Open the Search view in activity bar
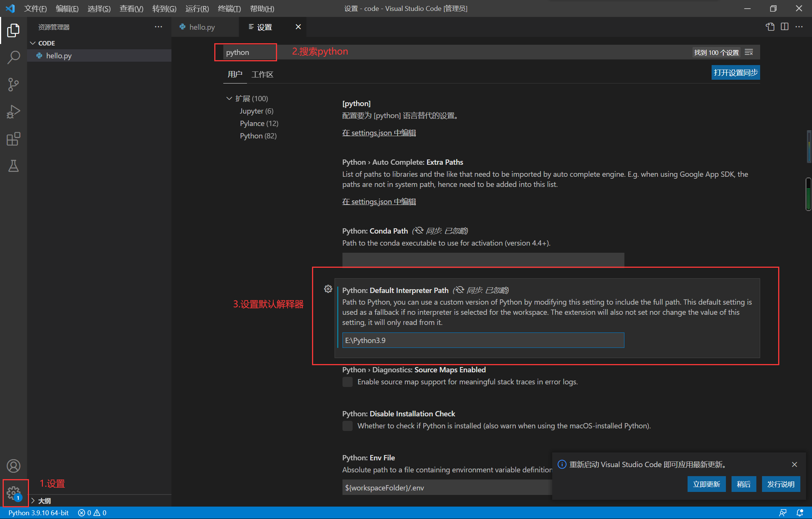The image size is (812, 519). point(14,58)
